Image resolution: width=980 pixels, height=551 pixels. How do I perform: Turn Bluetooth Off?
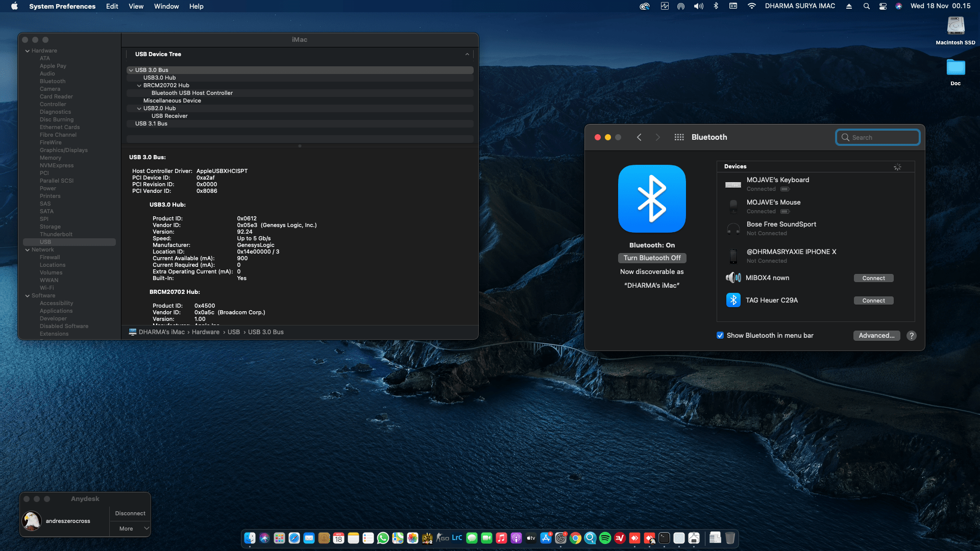click(x=652, y=258)
